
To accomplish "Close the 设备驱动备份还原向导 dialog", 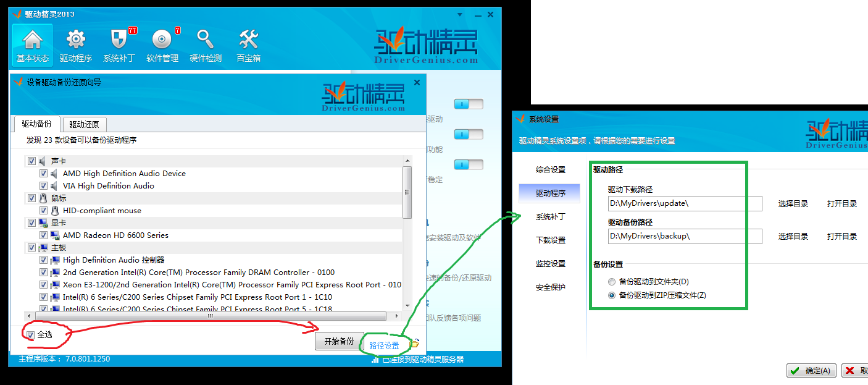I will pyautogui.click(x=417, y=82).
